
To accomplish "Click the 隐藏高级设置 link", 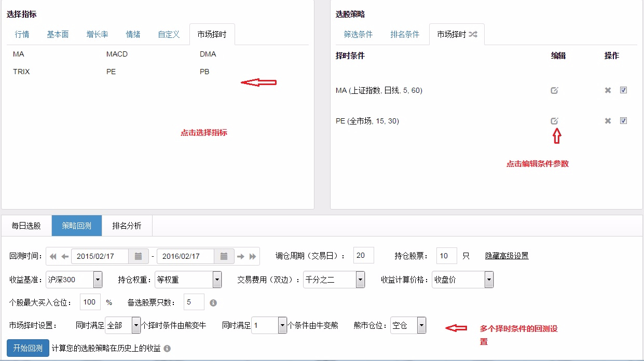I will [x=506, y=256].
